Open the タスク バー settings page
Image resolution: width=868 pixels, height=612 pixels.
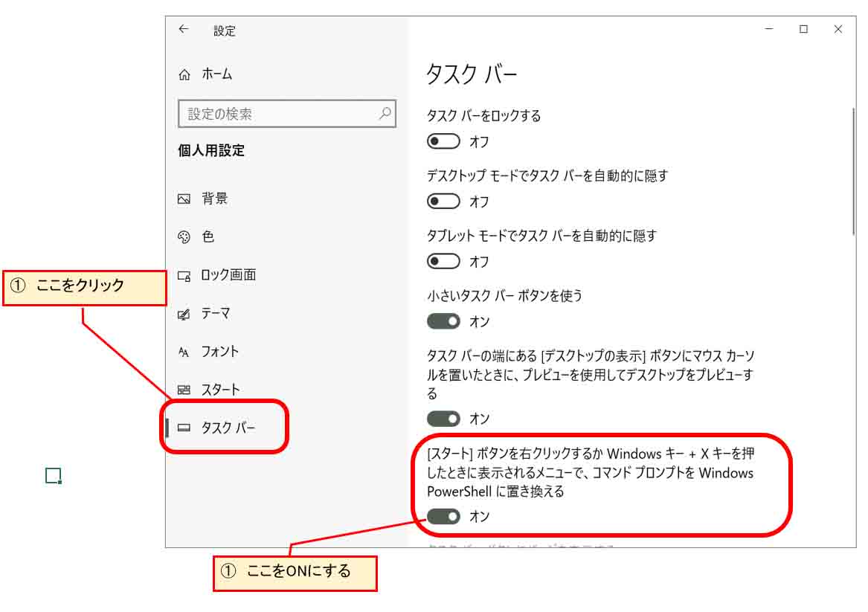point(228,428)
